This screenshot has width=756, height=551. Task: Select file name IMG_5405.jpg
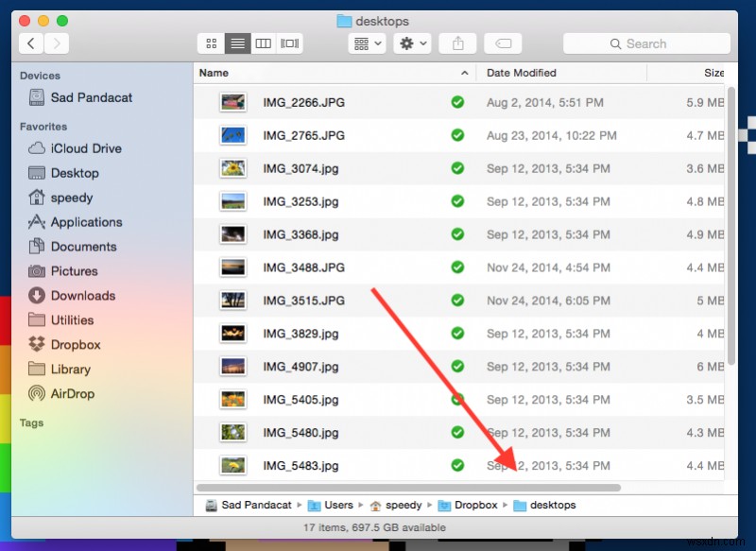pyautogui.click(x=301, y=400)
